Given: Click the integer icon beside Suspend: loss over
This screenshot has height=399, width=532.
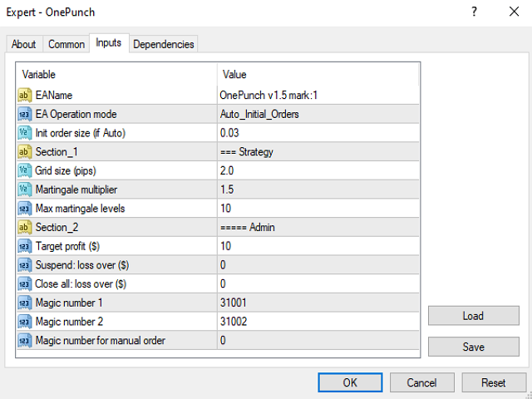Looking at the screenshot, I should click(25, 265).
